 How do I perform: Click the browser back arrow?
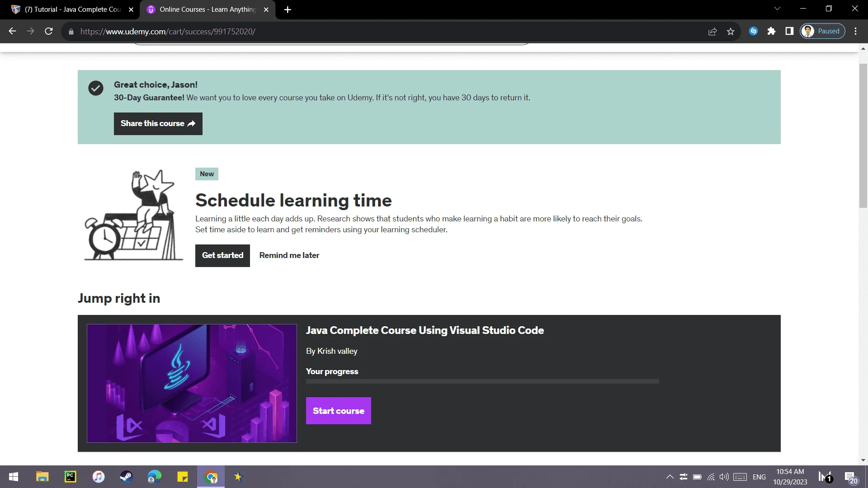tap(12, 31)
